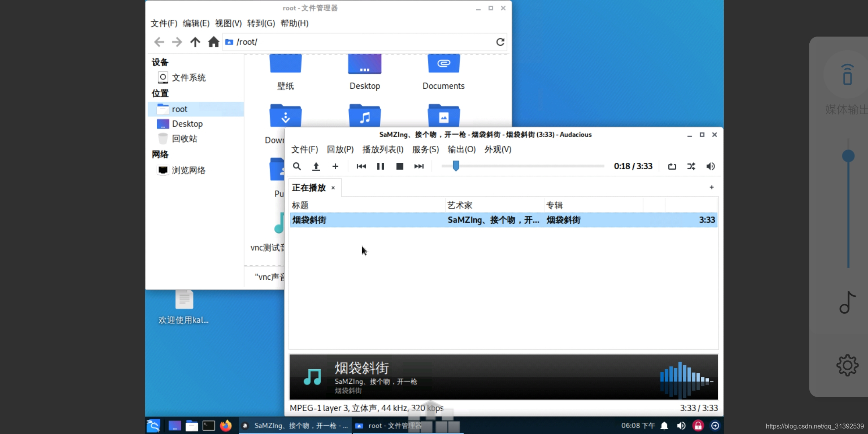Viewport: 868px width, 434px height.
Task: Open the 服务(S) menu in Audacious
Action: coord(426,149)
